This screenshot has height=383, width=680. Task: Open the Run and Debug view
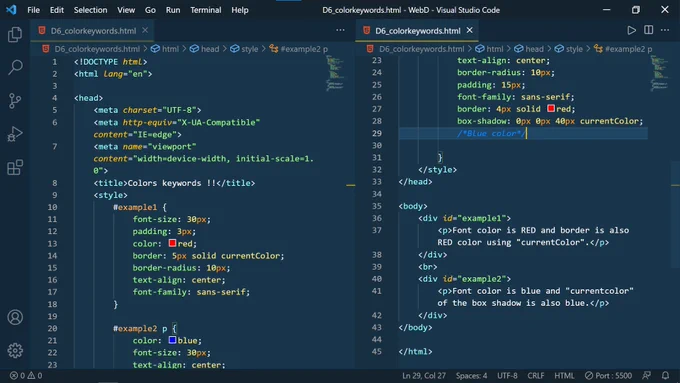click(x=15, y=134)
